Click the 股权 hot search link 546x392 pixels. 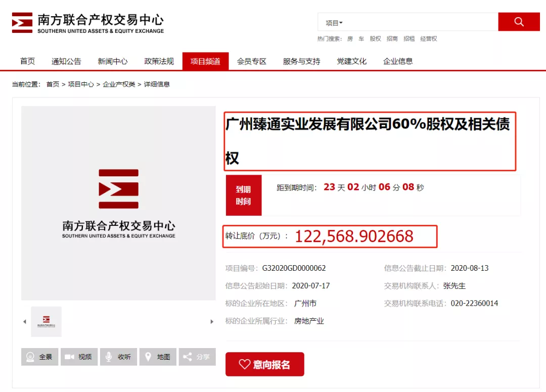(375, 39)
